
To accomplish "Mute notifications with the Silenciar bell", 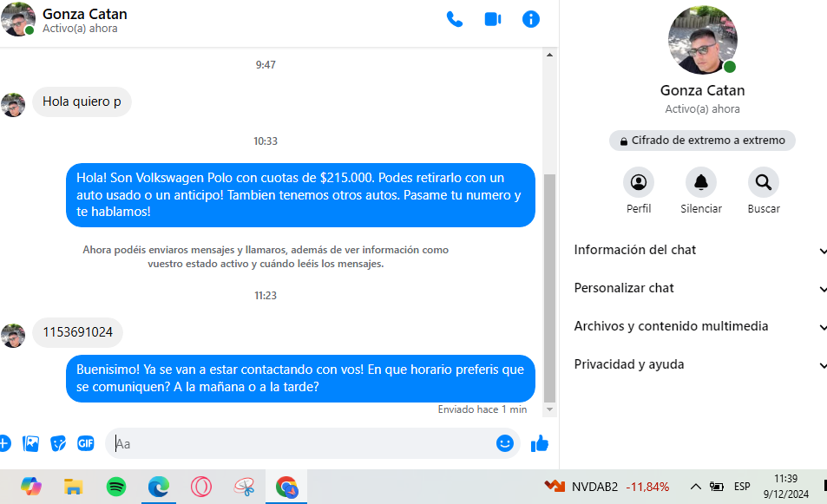I will (701, 182).
